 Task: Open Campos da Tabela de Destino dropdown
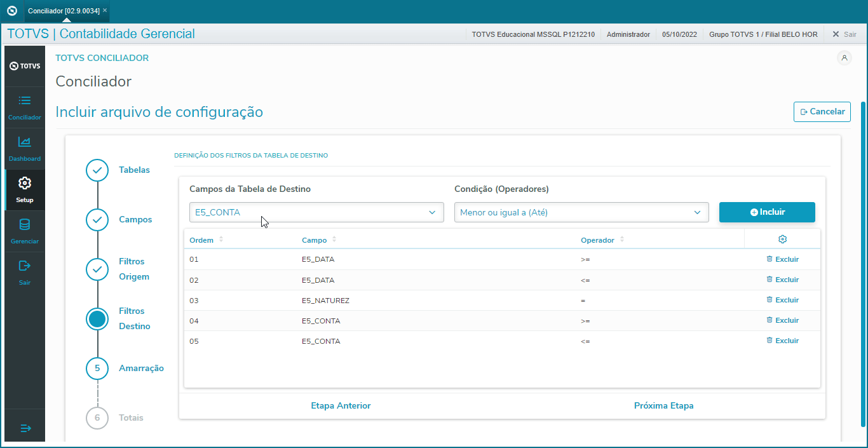(316, 212)
